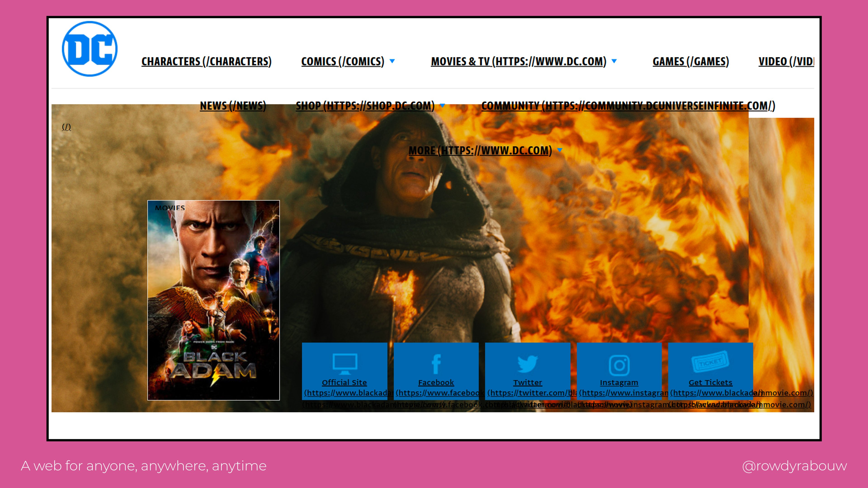868x488 pixels.
Task: Click the small (/) home link
Action: (x=66, y=127)
